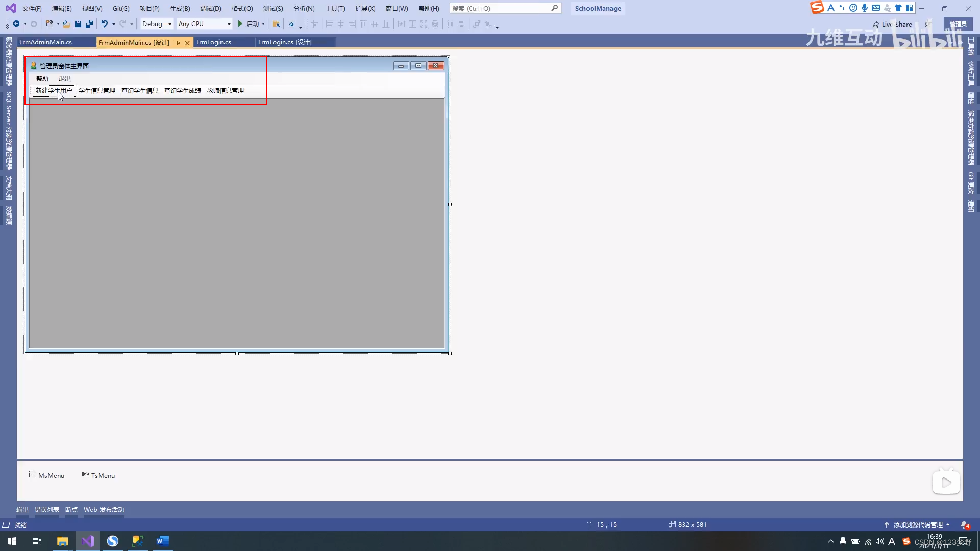Expand the undo history dropdown arrow
Image resolution: width=980 pixels, height=551 pixels.
pyautogui.click(x=113, y=24)
